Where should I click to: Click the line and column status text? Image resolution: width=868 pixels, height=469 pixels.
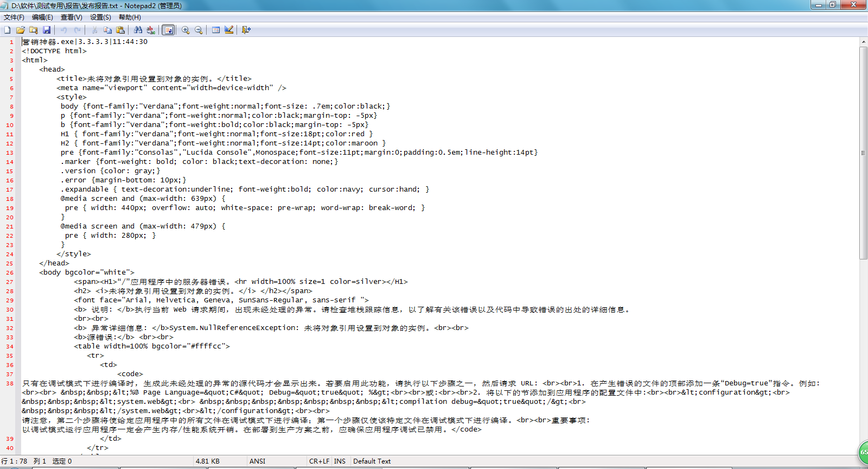(37, 461)
